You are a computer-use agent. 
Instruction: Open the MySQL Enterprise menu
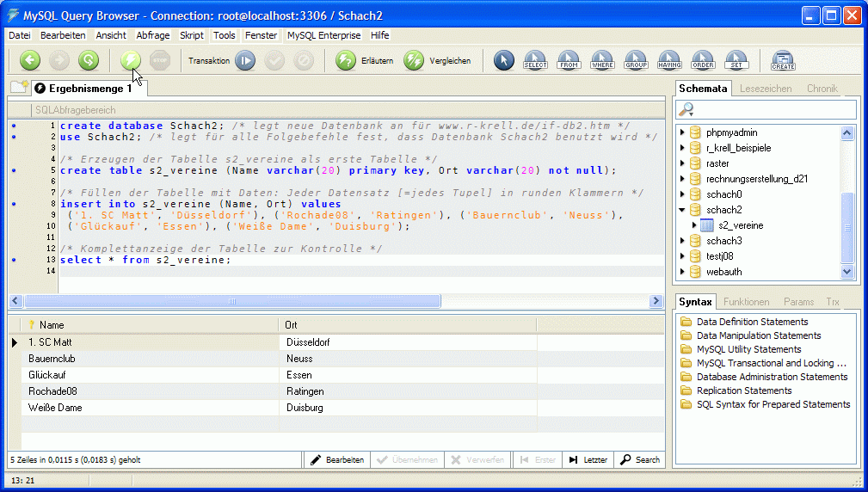point(325,35)
